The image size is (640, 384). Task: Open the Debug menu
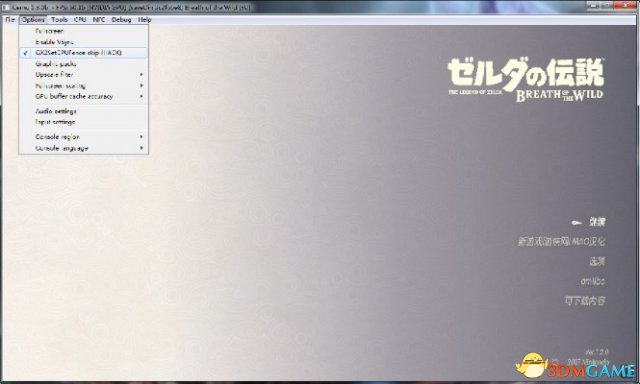pyautogui.click(x=121, y=20)
